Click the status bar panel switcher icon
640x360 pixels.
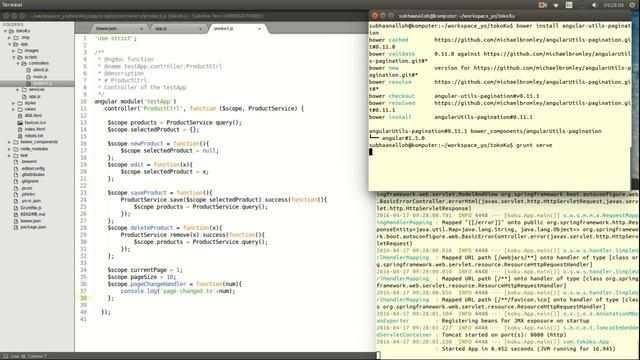coord(5,356)
